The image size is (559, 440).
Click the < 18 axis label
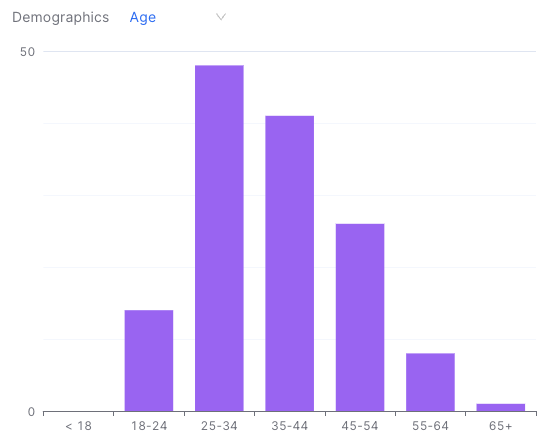point(78,426)
